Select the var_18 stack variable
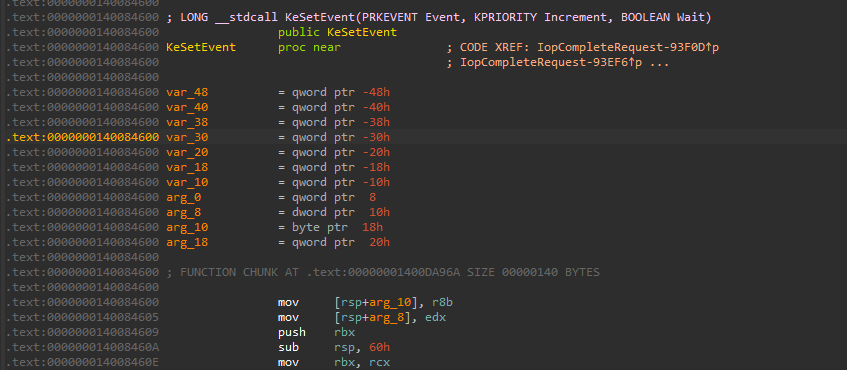 click(187, 167)
